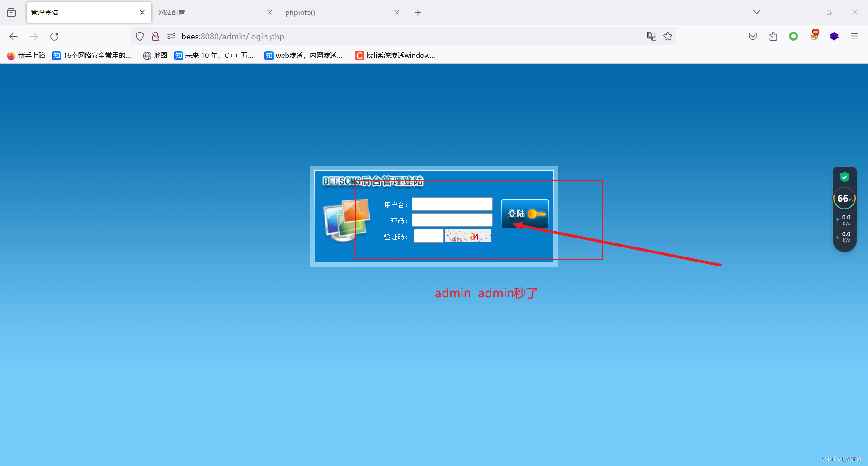Image resolution: width=868 pixels, height=466 pixels.
Task: Open 未来 10 年 C++ bookmark
Action: click(x=214, y=56)
